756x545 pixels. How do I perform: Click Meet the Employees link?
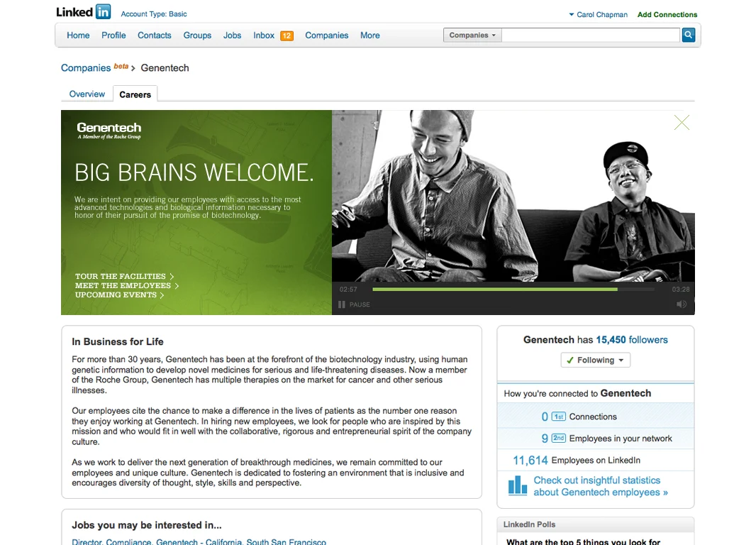pyautogui.click(x=126, y=285)
